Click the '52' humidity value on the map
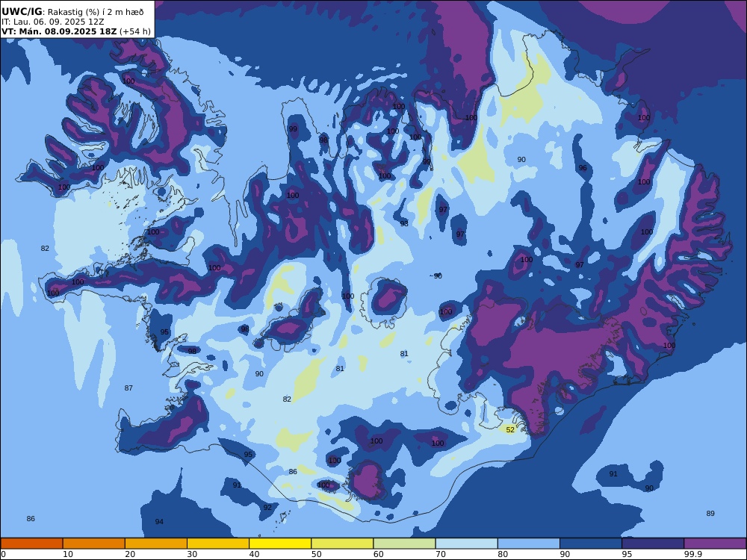Image resolution: width=747 pixels, height=560 pixels. pyautogui.click(x=510, y=429)
